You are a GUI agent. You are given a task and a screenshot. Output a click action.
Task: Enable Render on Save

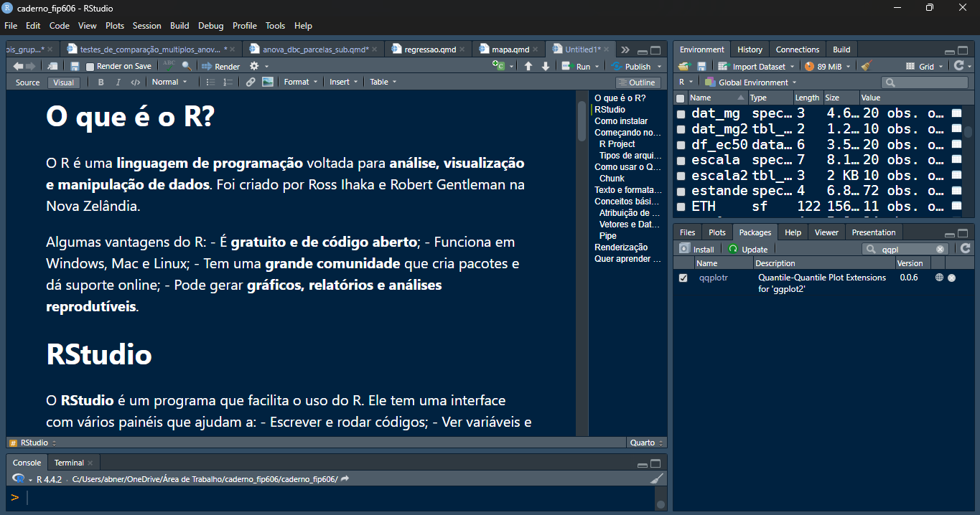pyautogui.click(x=90, y=65)
